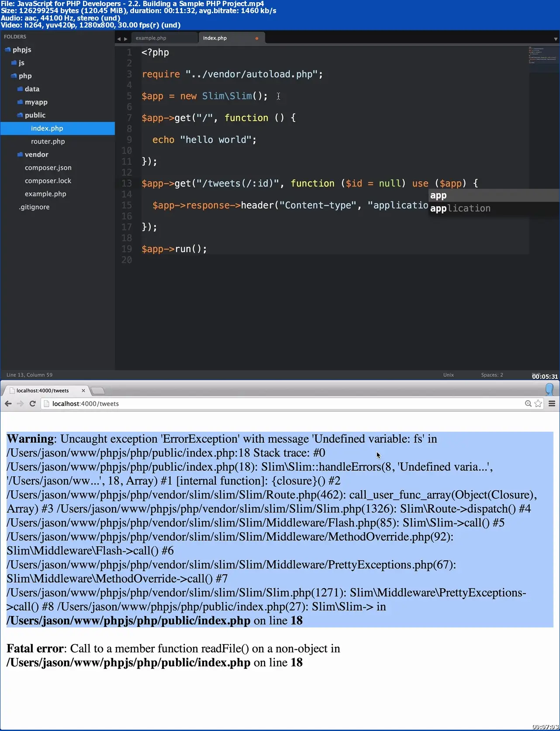Open example.php in the sidebar
Screen dimensions: 560x731
[x=45, y=194]
